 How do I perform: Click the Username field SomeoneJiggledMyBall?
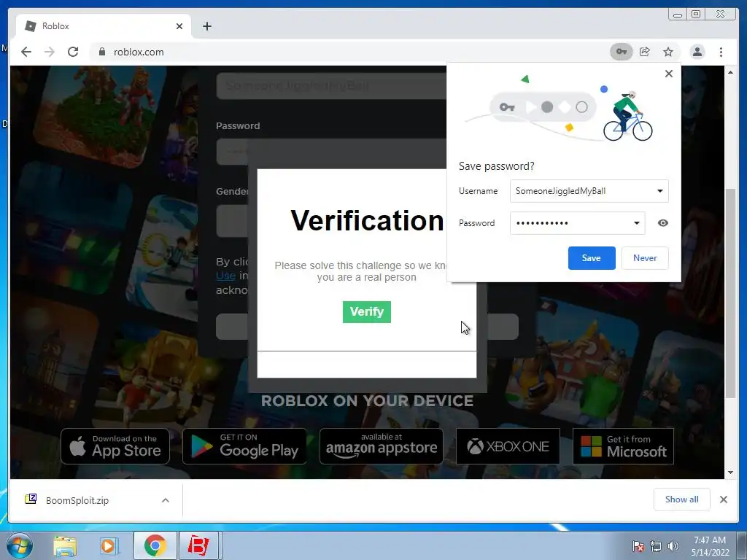pos(589,191)
